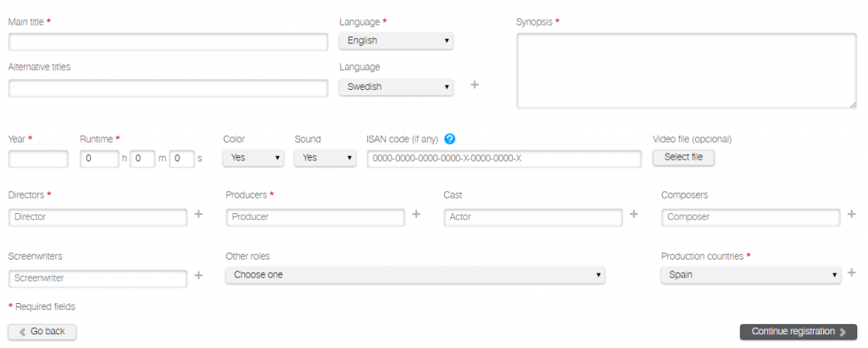The image size is (868, 348).
Task: Add another composer using plus icon
Action: coord(851,215)
